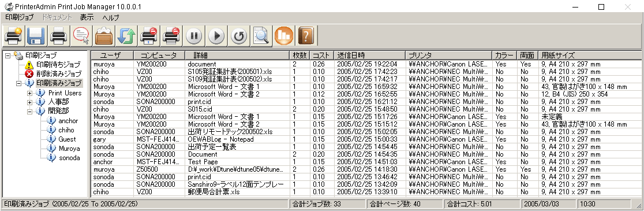The height and width of the screenshot is (211, 644).
Task: Sort by the 両面 column header
Action: click(x=527, y=55)
